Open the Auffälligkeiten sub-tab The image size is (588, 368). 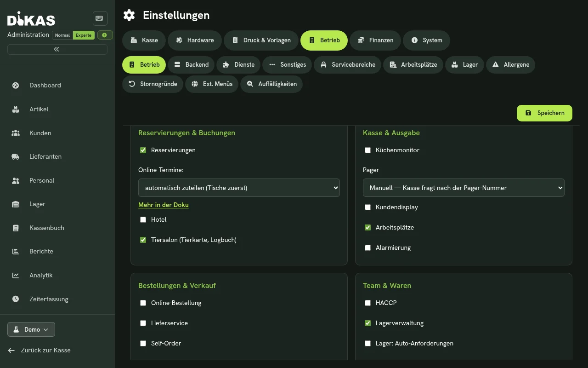point(271,84)
